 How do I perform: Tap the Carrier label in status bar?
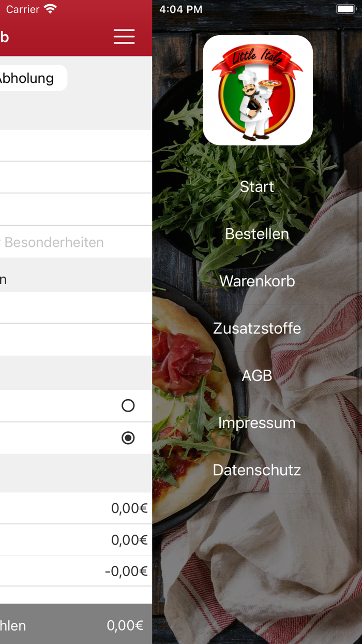point(23,9)
